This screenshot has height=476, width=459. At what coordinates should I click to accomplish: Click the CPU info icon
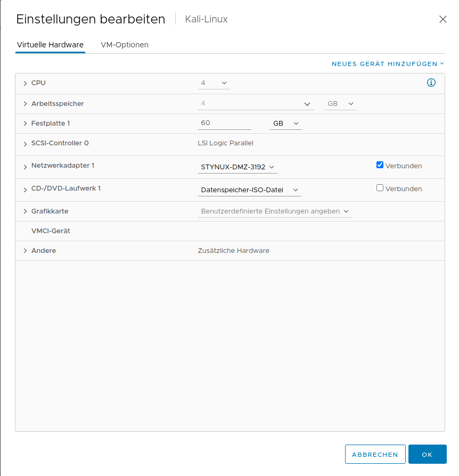pos(431,83)
